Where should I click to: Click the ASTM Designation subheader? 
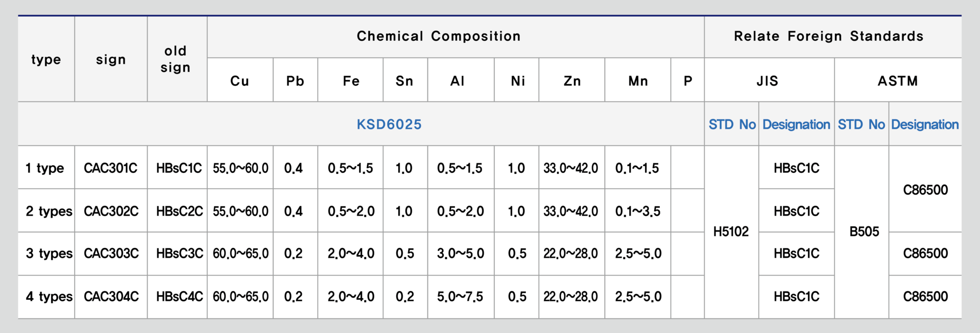(925, 124)
